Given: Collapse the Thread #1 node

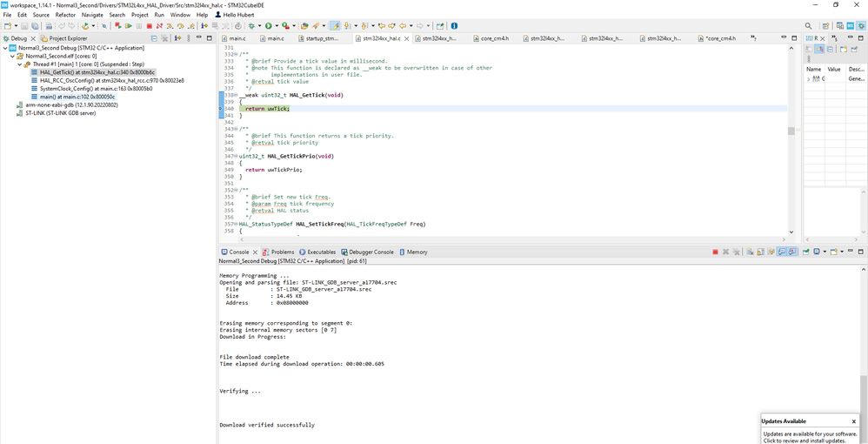Looking at the screenshot, I should point(19,64).
